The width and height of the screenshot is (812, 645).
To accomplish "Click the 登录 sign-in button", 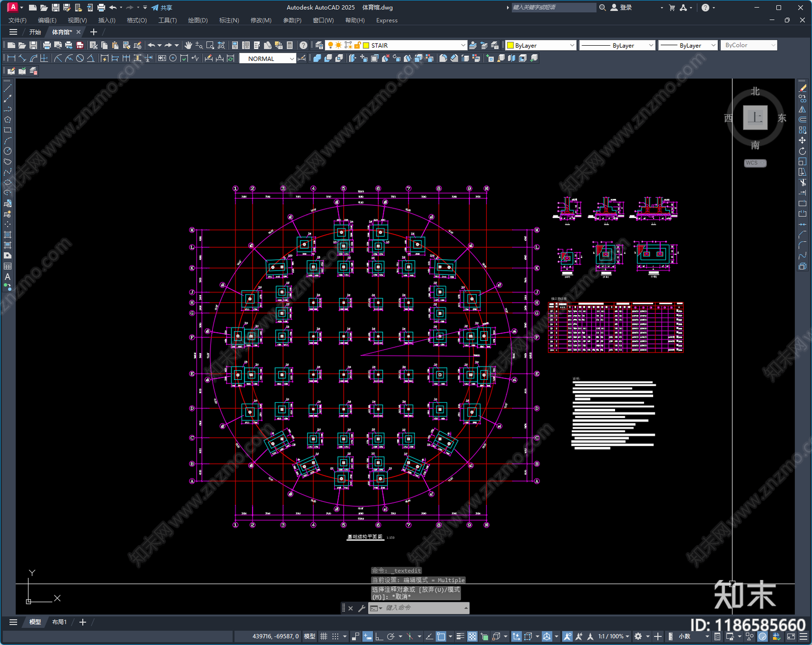I will click(622, 8).
